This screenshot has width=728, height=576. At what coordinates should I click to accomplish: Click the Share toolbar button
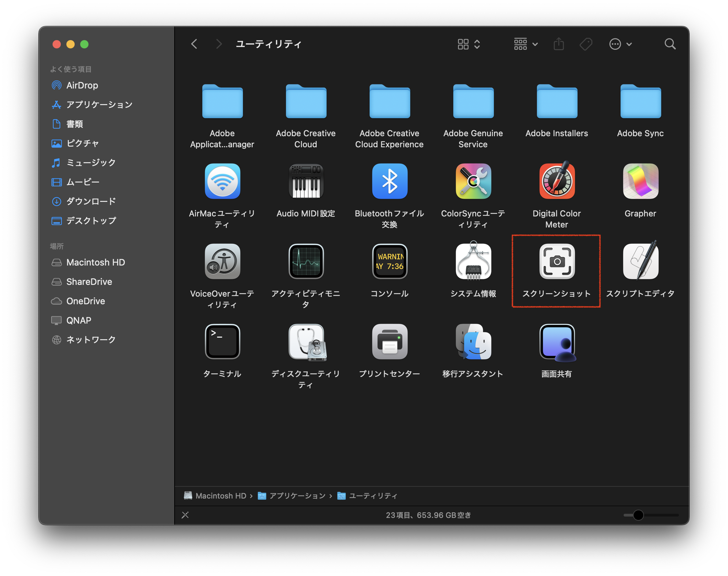[559, 44]
